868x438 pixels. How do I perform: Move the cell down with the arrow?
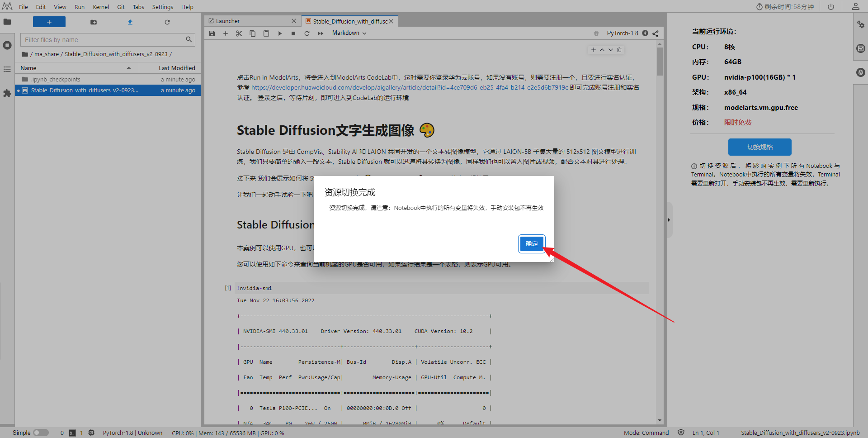click(x=611, y=50)
